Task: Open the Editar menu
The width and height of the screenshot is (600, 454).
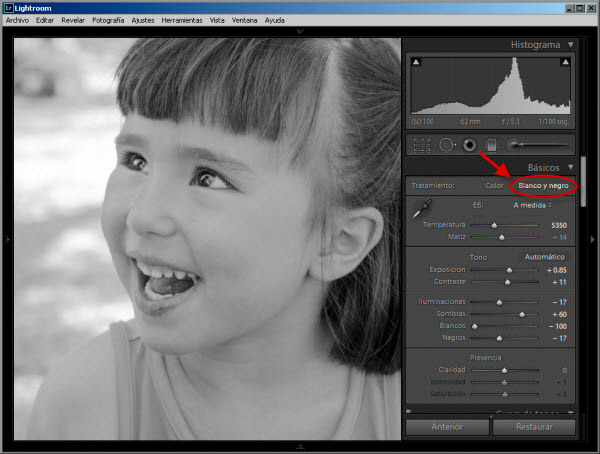Action: click(x=45, y=20)
